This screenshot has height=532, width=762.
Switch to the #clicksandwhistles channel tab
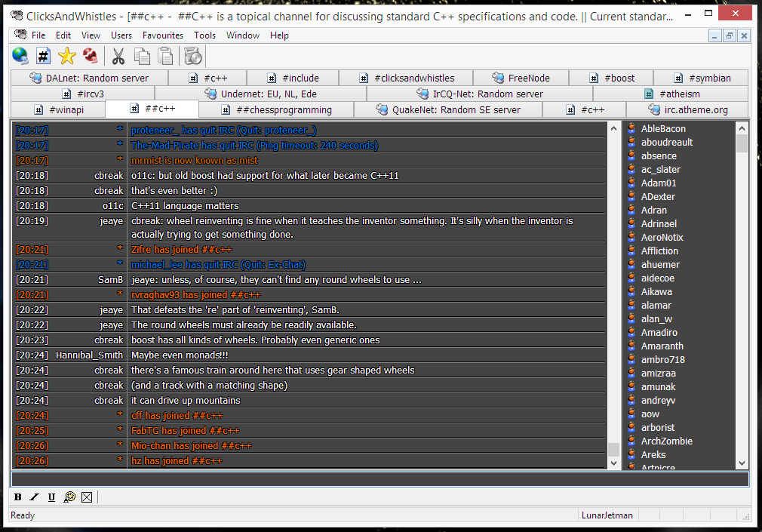click(x=406, y=78)
